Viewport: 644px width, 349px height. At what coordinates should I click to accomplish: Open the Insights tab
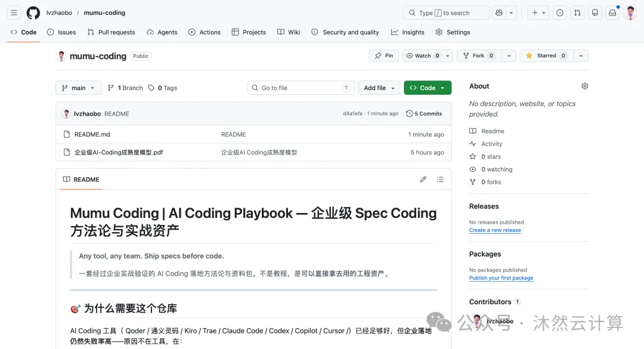coord(408,32)
